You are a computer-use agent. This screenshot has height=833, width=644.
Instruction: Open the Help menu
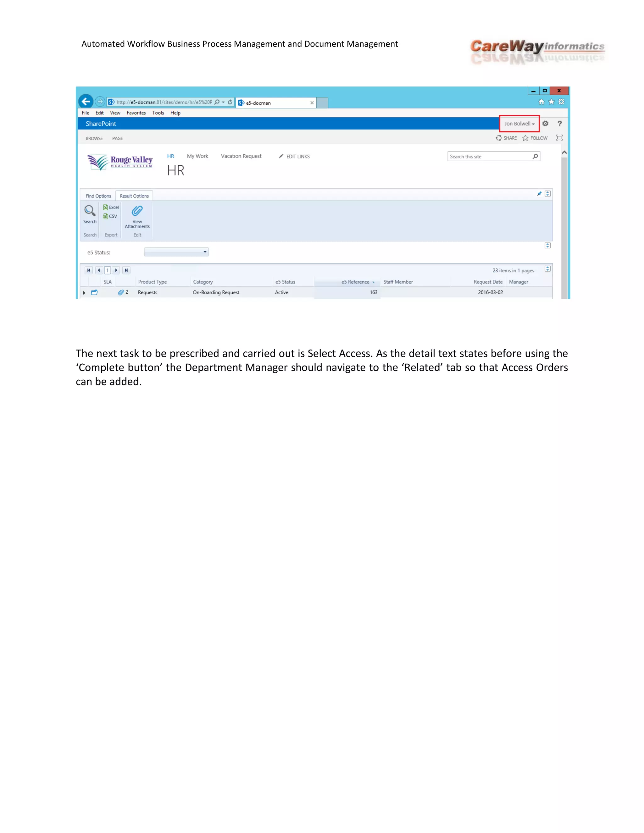tap(175, 113)
